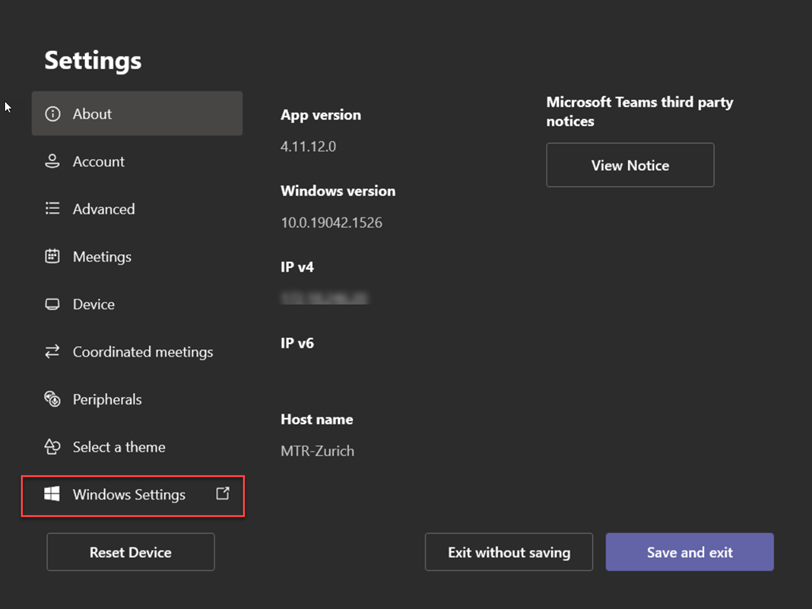Click the Meetings calendar icon
This screenshot has width=812, height=609.
53,257
